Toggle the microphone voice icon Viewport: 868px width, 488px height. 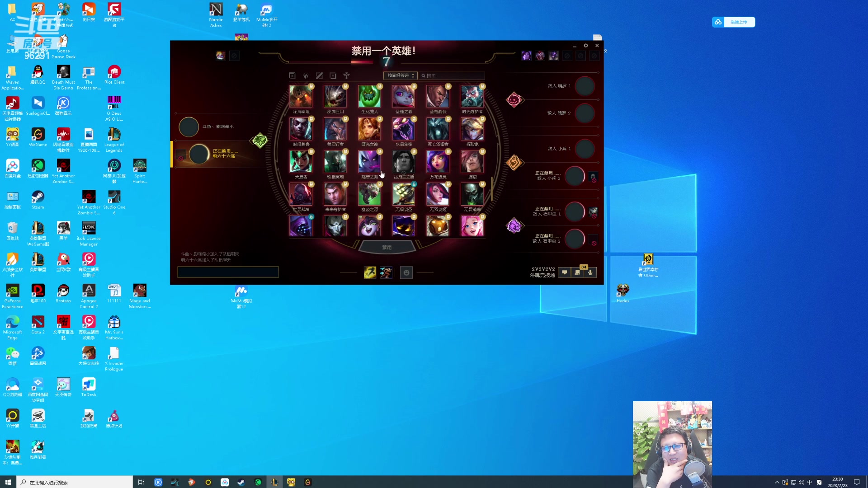pyautogui.click(x=590, y=272)
